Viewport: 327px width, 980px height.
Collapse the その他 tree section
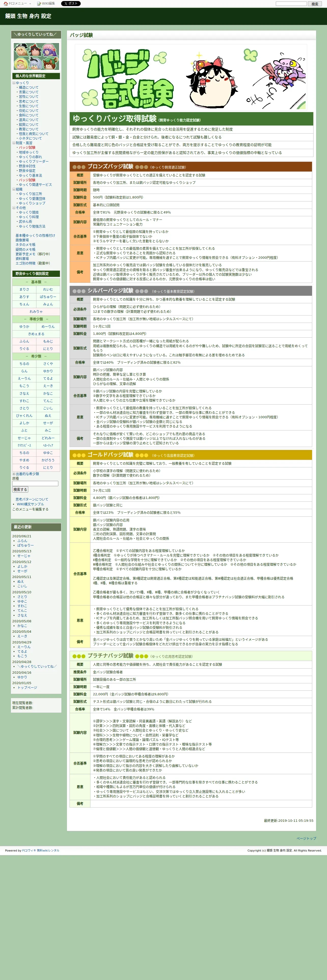pos(14,208)
